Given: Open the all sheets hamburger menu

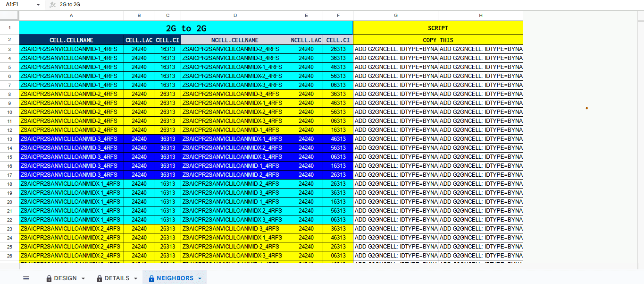Looking at the screenshot, I should coord(26,278).
